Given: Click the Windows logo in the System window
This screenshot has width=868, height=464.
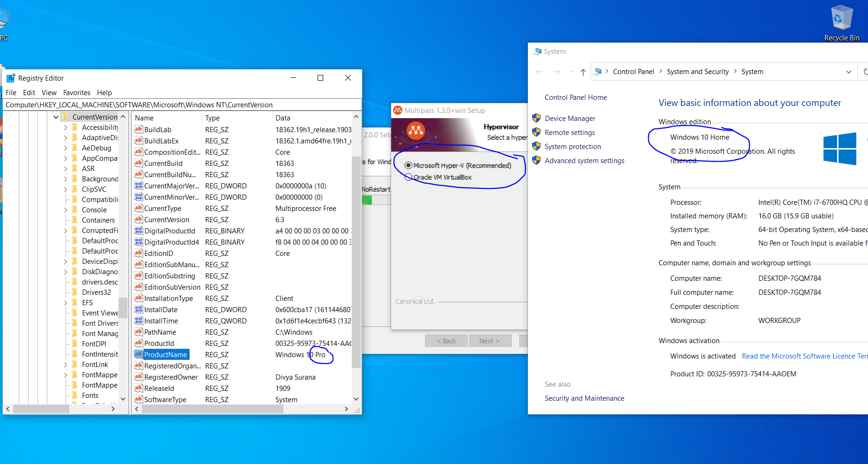Looking at the screenshot, I should click(839, 149).
